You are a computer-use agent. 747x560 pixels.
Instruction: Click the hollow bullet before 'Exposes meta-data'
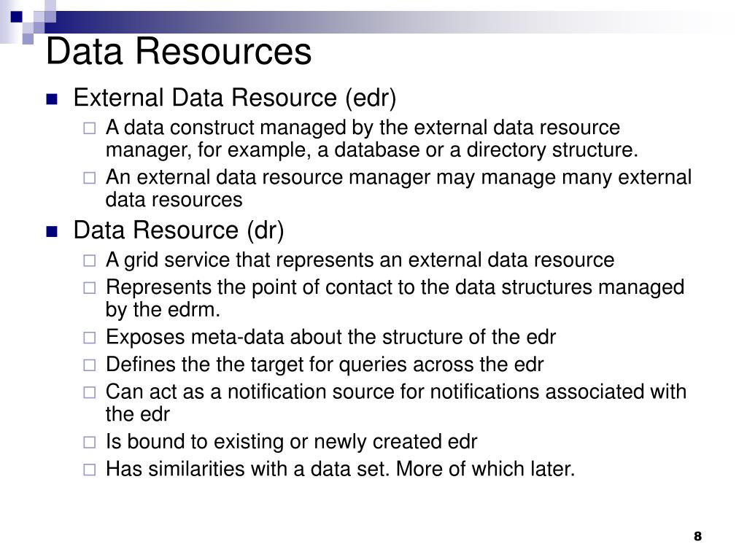coord(90,338)
